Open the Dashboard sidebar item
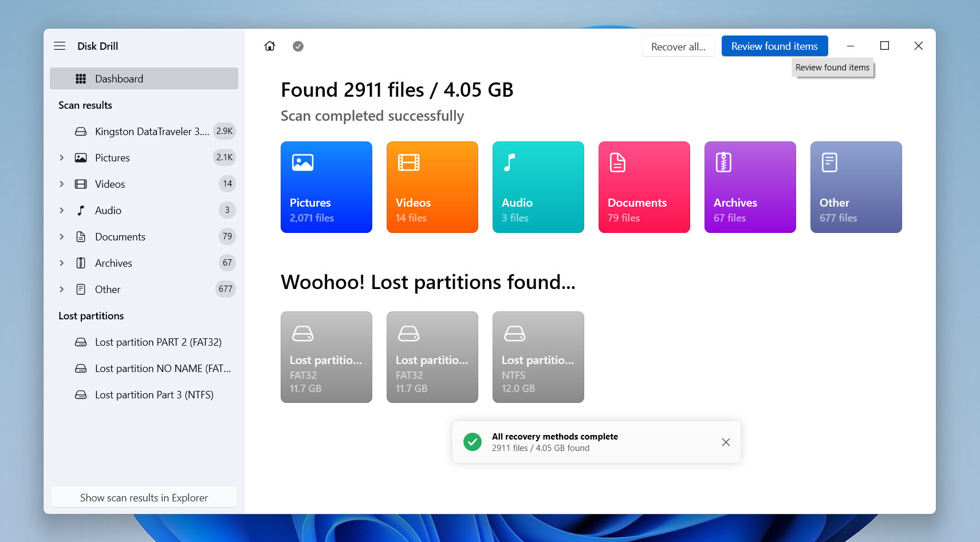 pyautogui.click(x=144, y=79)
